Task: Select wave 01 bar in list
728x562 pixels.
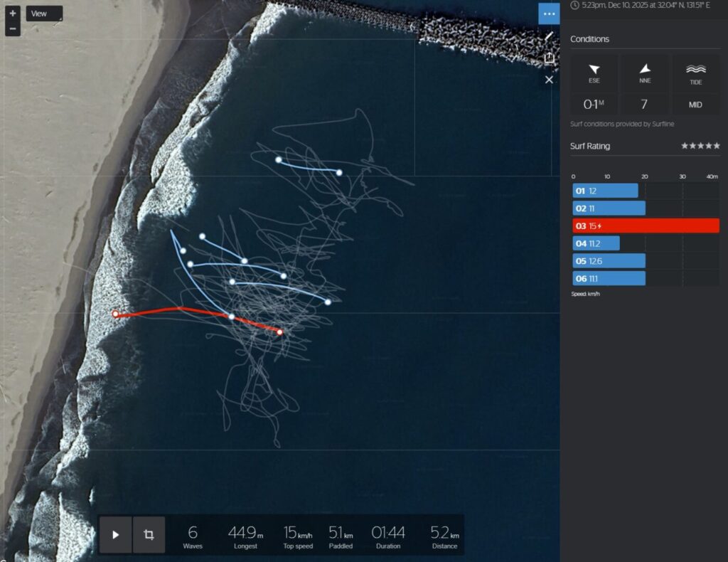Action: 605,191
